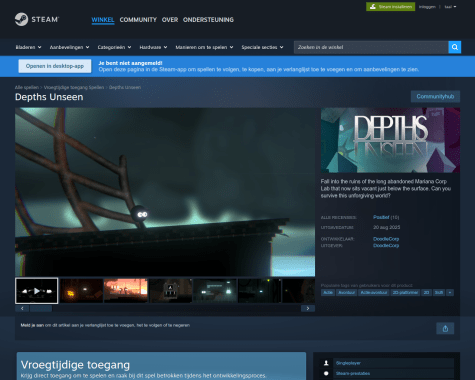This screenshot has width=475, height=380.
Task: Click Alle spellen breadcrumb
Action: [27, 87]
